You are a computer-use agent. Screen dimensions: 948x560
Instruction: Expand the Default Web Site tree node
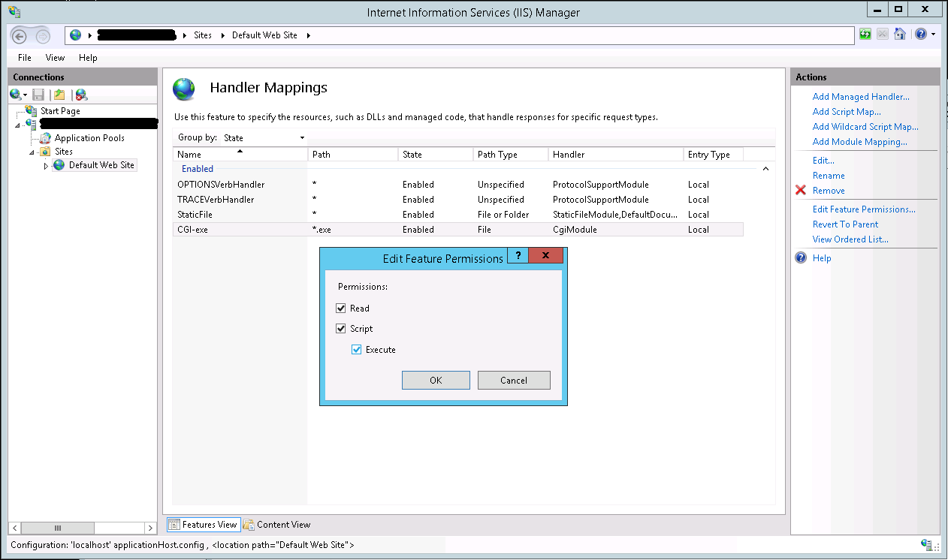[x=46, y=166]
